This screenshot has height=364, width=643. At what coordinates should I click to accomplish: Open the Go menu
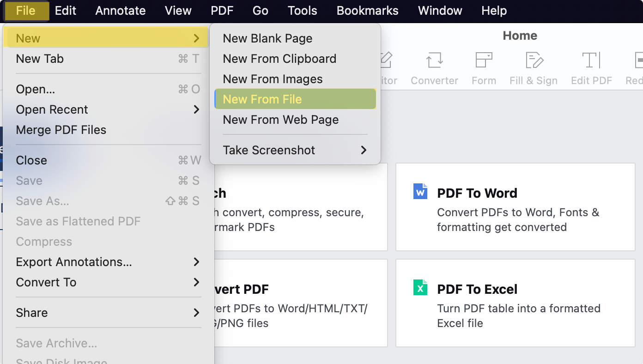[261, 11]
